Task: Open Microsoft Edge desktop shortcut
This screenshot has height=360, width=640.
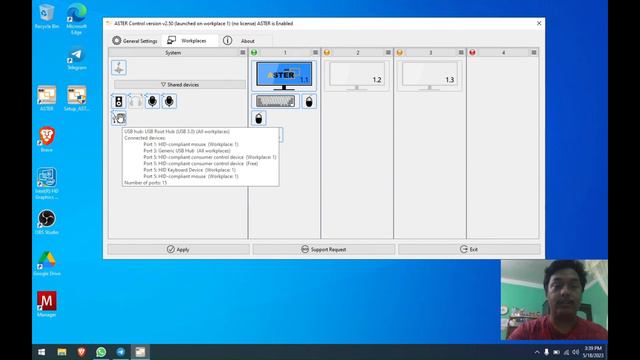Action: [76, 19]
